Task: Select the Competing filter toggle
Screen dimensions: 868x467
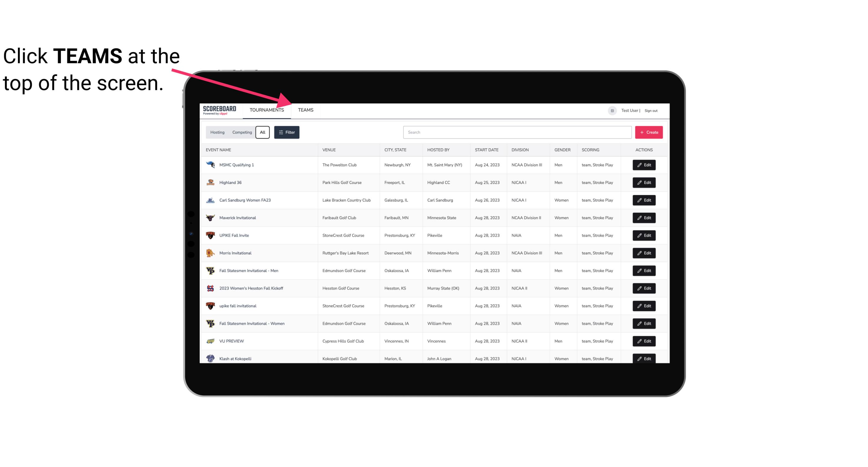Action: tap(241, 132)
